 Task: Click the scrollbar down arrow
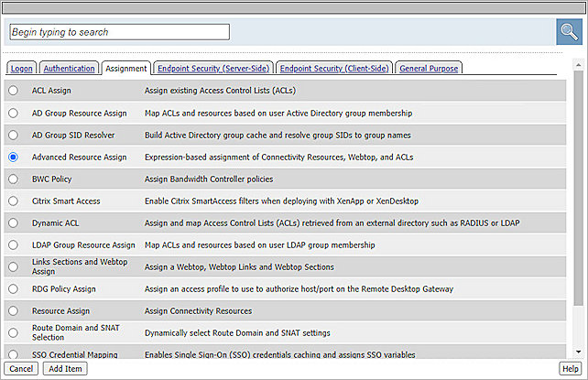coord(578,352)
